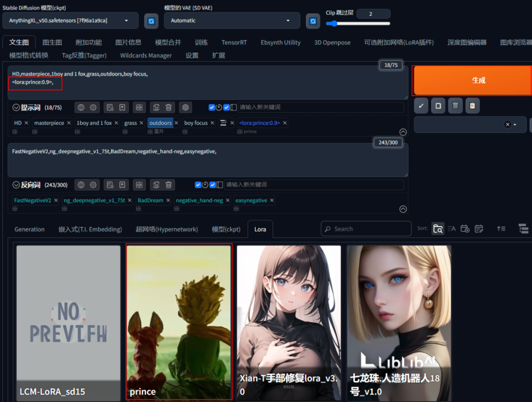Screen dimensions: 532x402
Task: Click the Lora Search field
Action: [x=366, y=229]
